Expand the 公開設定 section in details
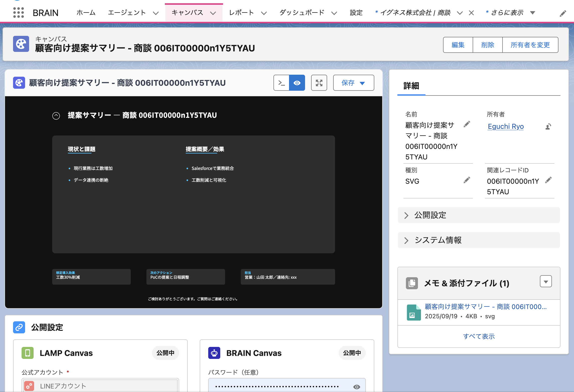The width and height of the screenshot is (574, 392). [406, 215]
